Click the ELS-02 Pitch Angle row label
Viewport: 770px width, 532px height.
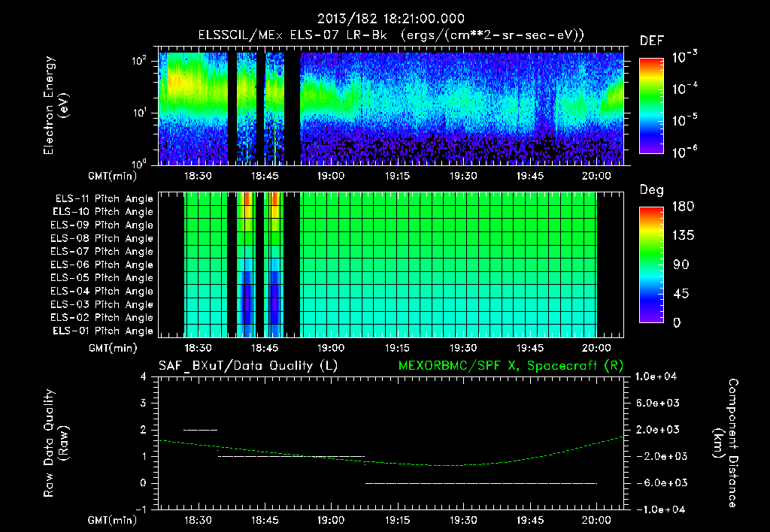tap(102, 318)
